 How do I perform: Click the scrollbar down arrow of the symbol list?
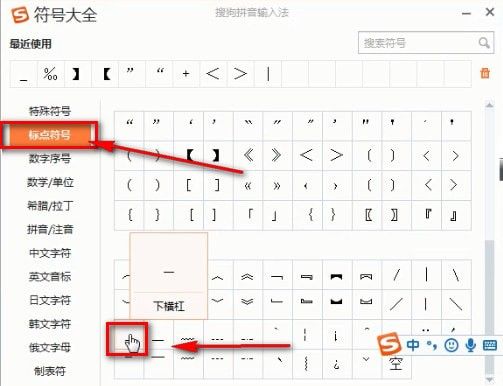click(x=489, y=380)
